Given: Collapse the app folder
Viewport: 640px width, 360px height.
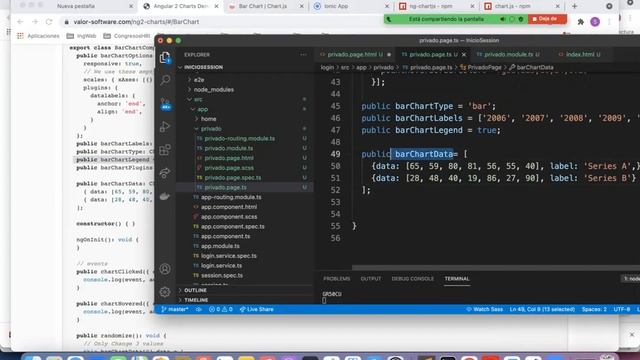Looking at the screenshot, I should click(202, 109).
